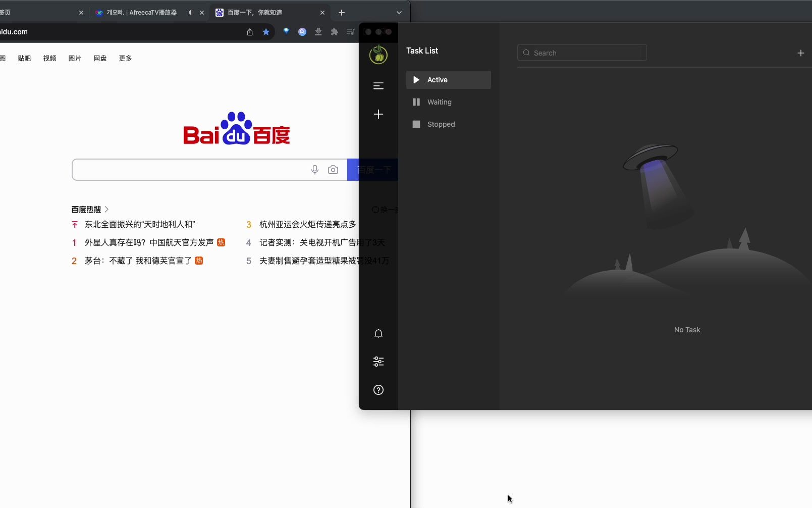Open a new browser tab
The height and width of the screenshot is (508, 812).
[342, 13]
